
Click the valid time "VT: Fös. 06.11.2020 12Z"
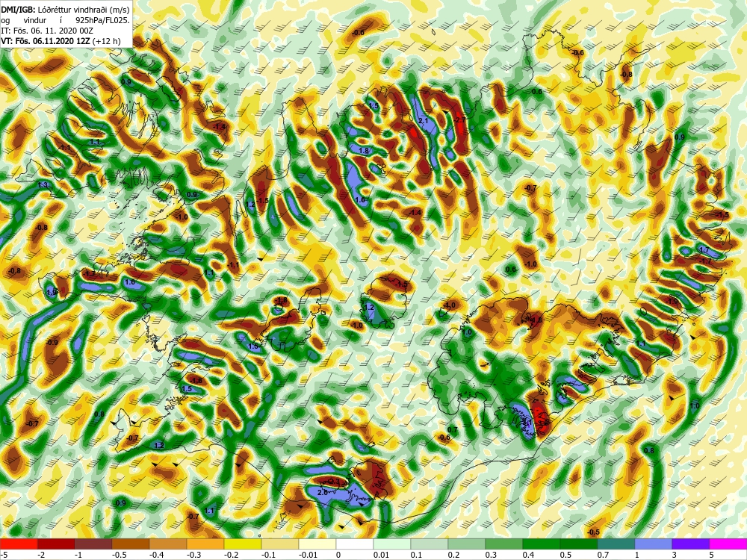[x=46, y=41]
